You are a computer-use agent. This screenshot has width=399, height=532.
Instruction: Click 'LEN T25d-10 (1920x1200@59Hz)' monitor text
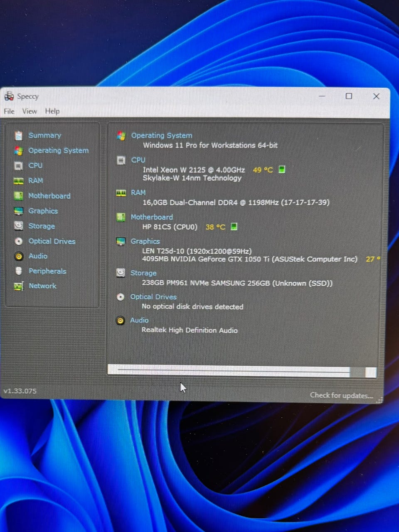197,251
